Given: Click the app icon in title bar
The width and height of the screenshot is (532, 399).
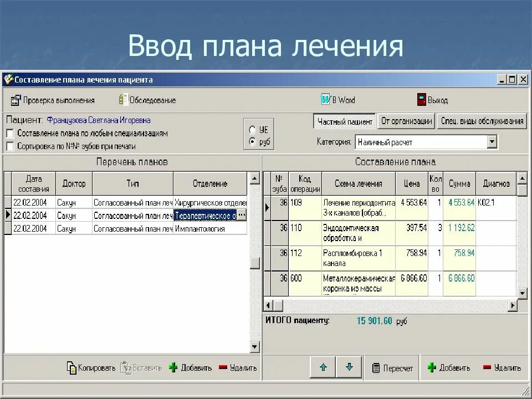Looking at the screenshot, I should click(x=8, y=79).
